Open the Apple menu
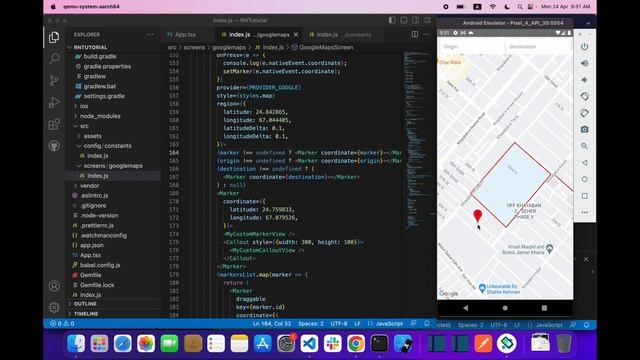Viewport: 640px width, 360px height. pos(53,7)
